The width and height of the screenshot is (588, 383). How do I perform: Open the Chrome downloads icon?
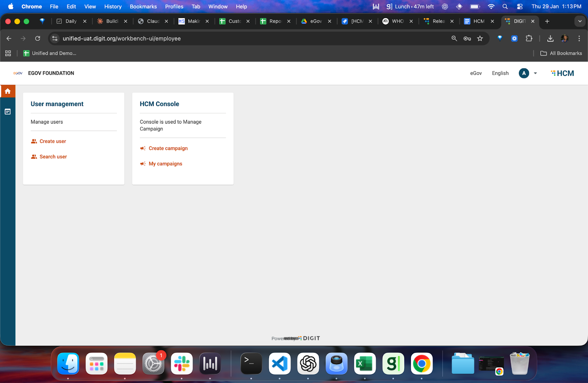click(x=550, y=39)
